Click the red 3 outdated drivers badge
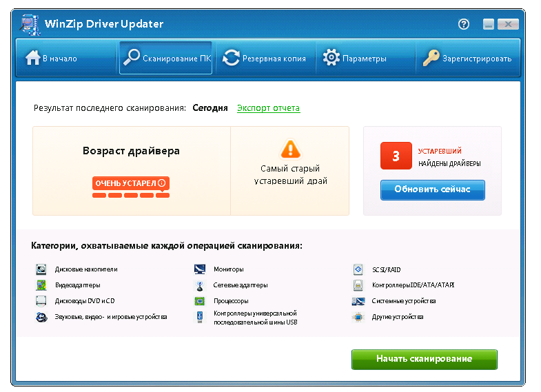 pos(396,156)
